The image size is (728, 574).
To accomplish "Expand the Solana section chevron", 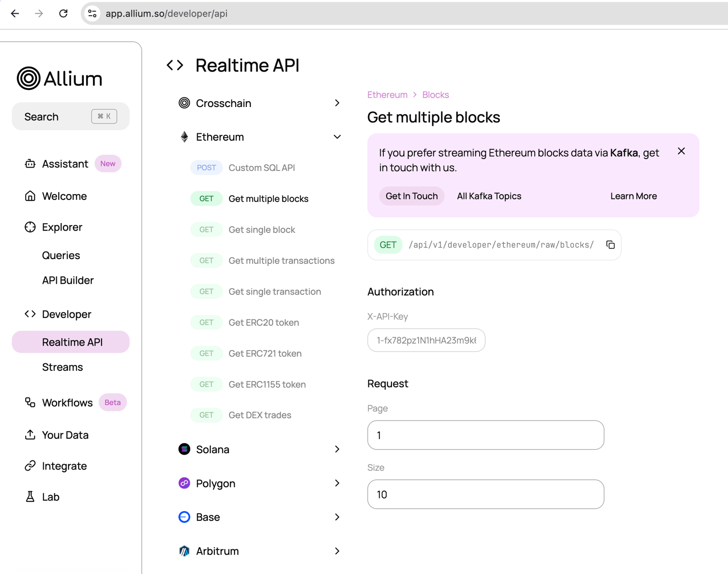I will click(x=337, y=449).
